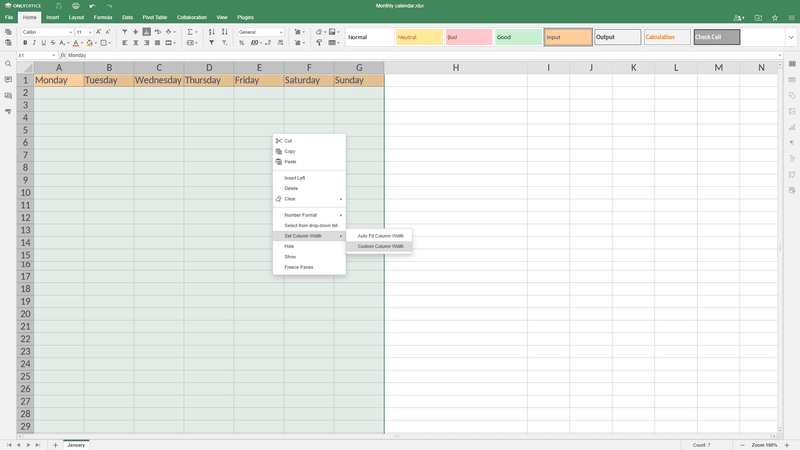Switch to the Insert tab
This screenshot has height=450, width=800.
pos(53,17)
